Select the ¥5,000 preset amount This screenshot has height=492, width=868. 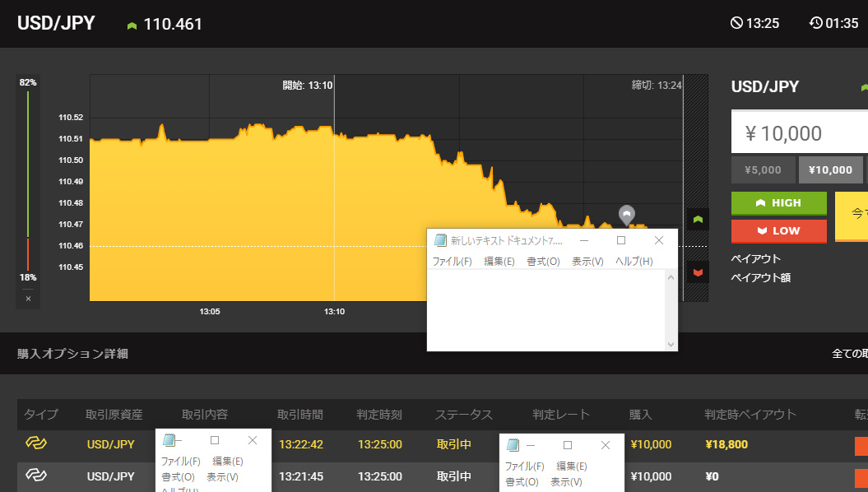pos(763,170)
